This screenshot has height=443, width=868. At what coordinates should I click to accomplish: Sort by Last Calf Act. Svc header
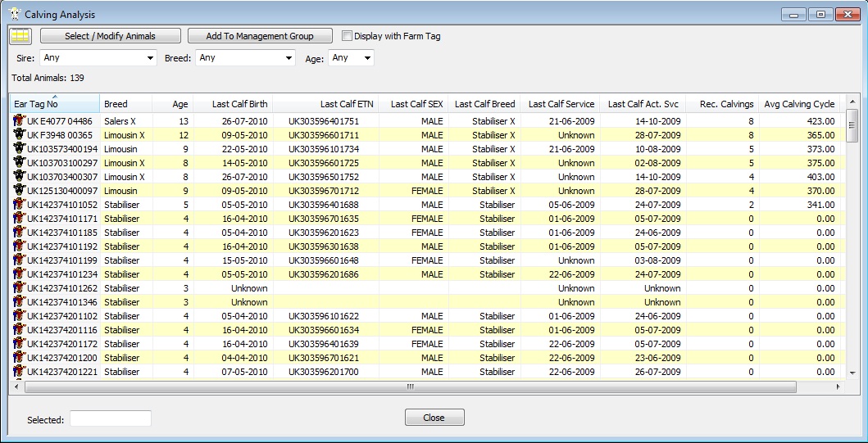pyautogui.click(x=643, y=104)
